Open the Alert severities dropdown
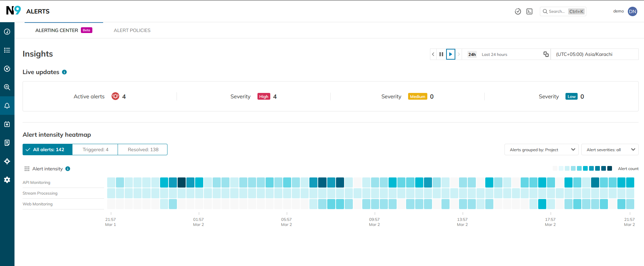Screen dimensions: 644x266 point(610,149)
